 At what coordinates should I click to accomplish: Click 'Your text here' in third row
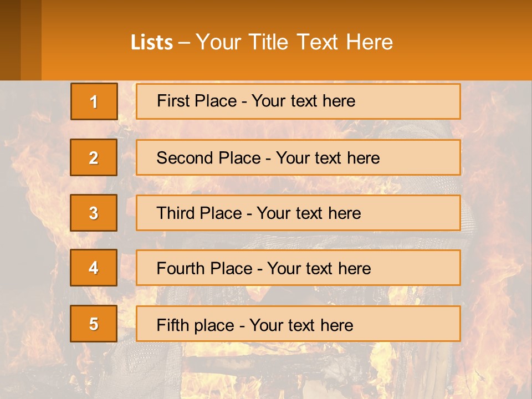[309, 213]
